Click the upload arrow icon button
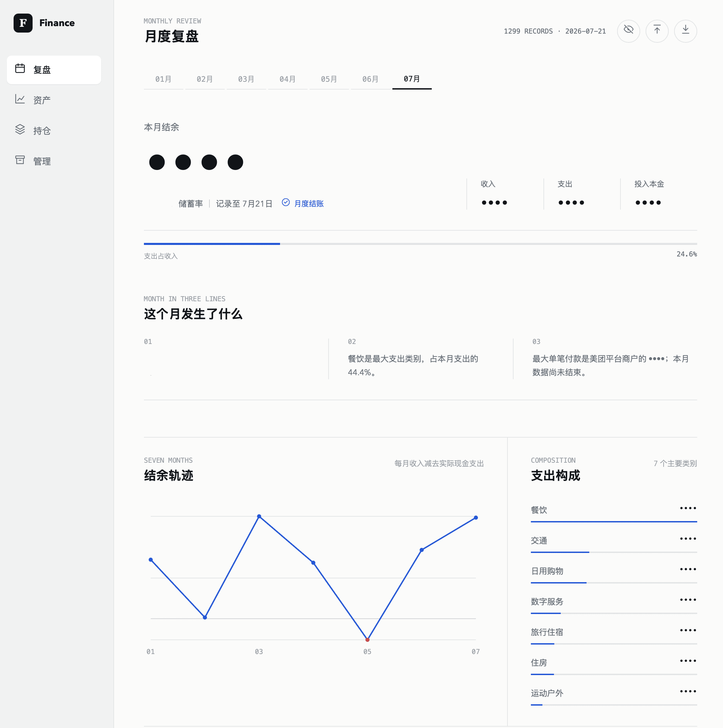723x728 pixels. pos(657,31)
